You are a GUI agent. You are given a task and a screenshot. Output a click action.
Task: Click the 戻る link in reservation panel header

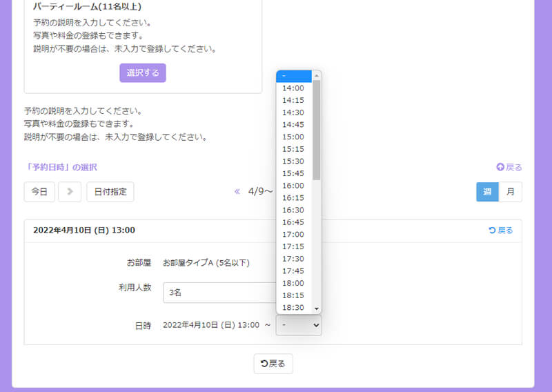pyautogui.click(x=500, y=231)
